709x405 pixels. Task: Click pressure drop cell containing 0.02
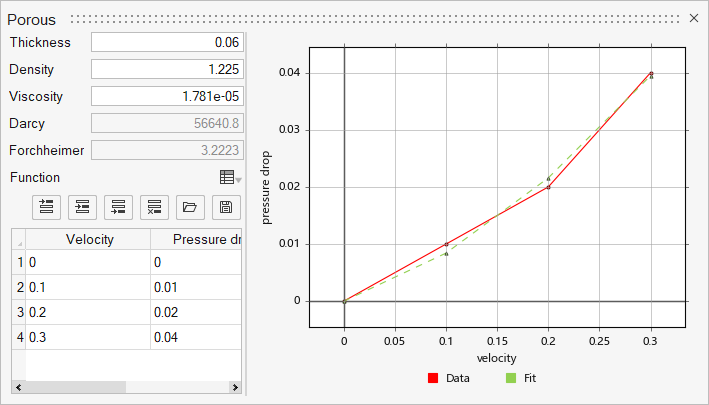pyautogui.click(x=197, y=312)
